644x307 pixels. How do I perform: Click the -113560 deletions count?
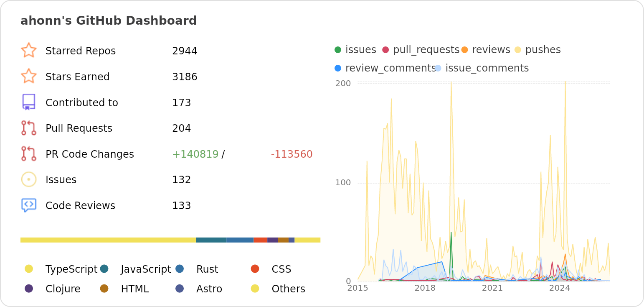tap(291, 154)
